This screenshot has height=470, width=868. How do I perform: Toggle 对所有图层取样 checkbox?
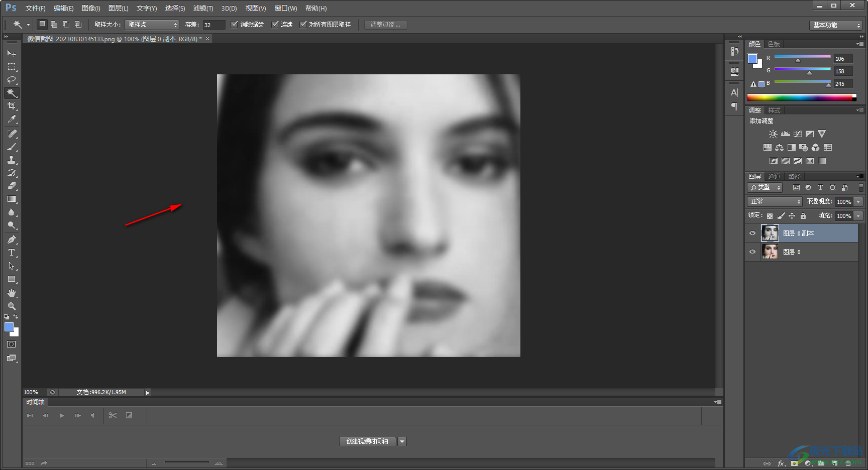[x=303, y=24]
